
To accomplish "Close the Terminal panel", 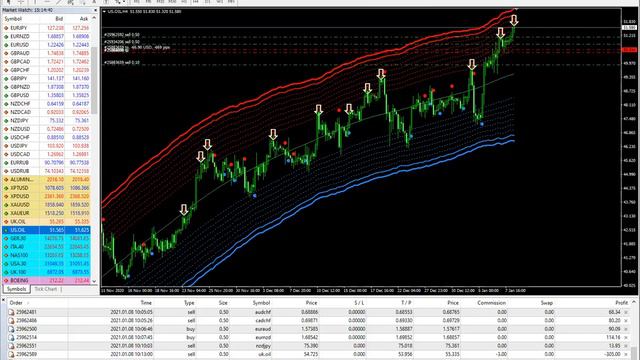I will pos(3,300).
